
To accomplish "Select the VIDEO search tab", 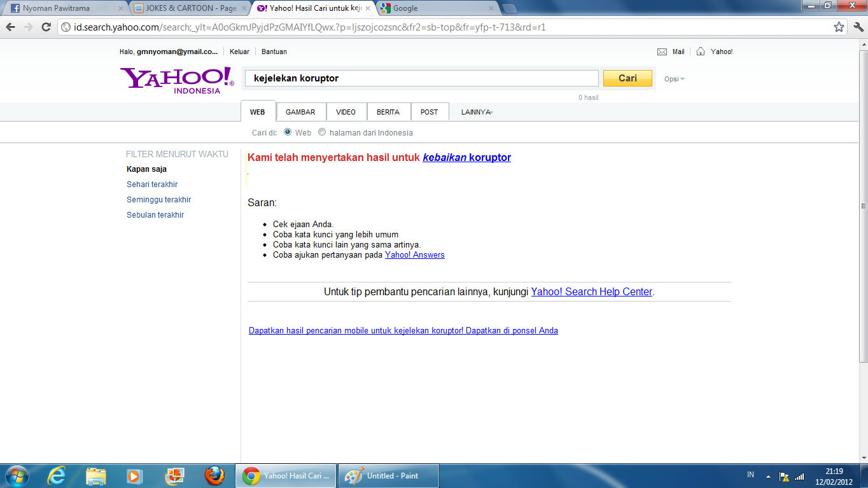I will coord(346,112).
